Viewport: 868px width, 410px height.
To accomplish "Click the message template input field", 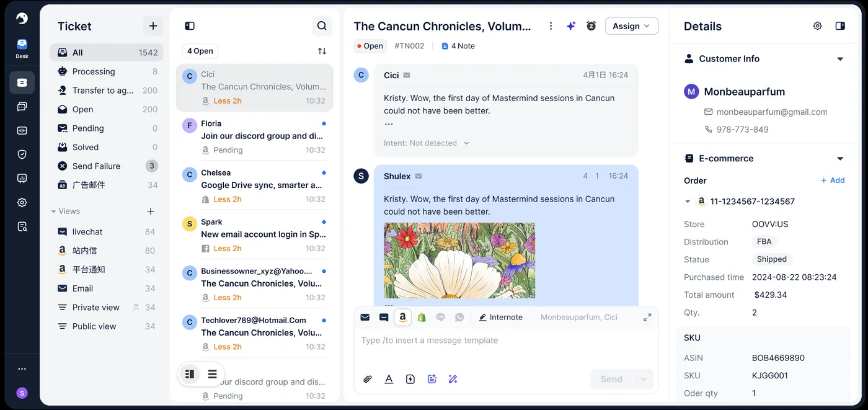I will tap(505, 341).
